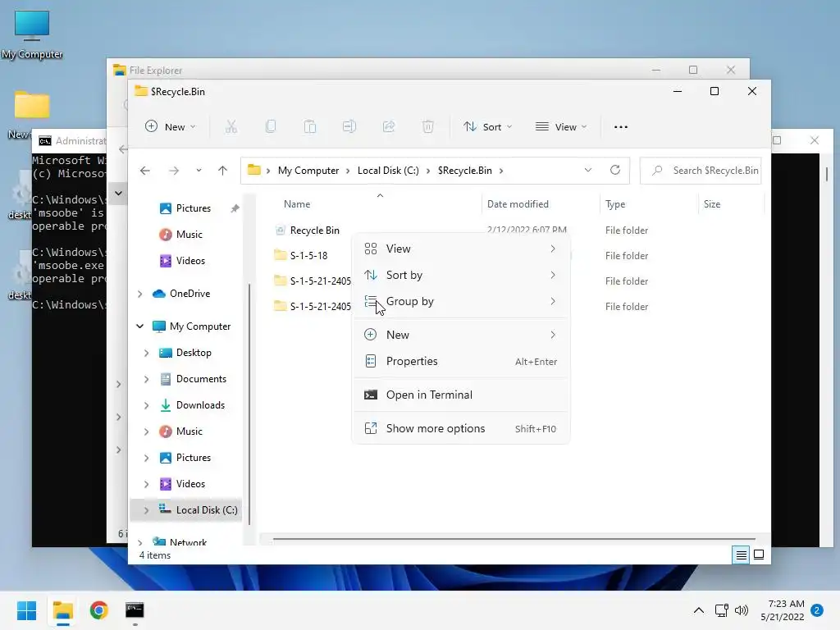Click the Copy icon in toolbar

[271, 127]
